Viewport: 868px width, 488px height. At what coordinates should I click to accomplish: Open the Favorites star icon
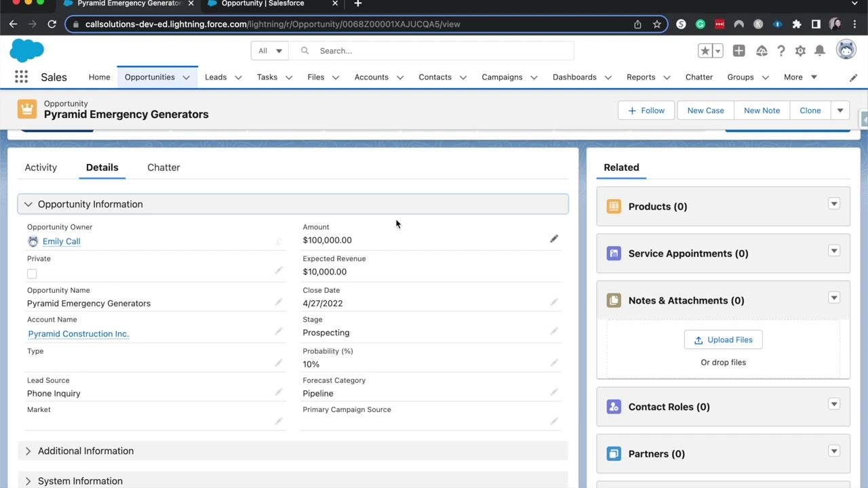(705, 51)
